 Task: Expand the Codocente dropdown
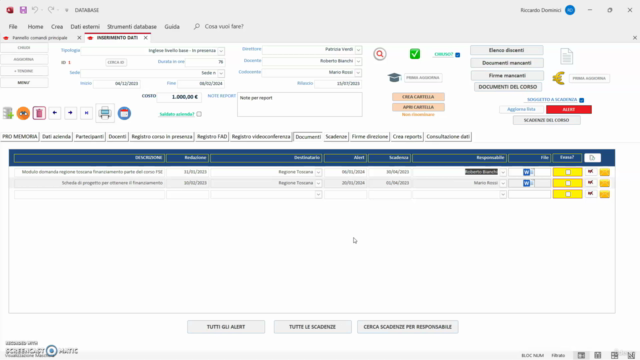358,73
